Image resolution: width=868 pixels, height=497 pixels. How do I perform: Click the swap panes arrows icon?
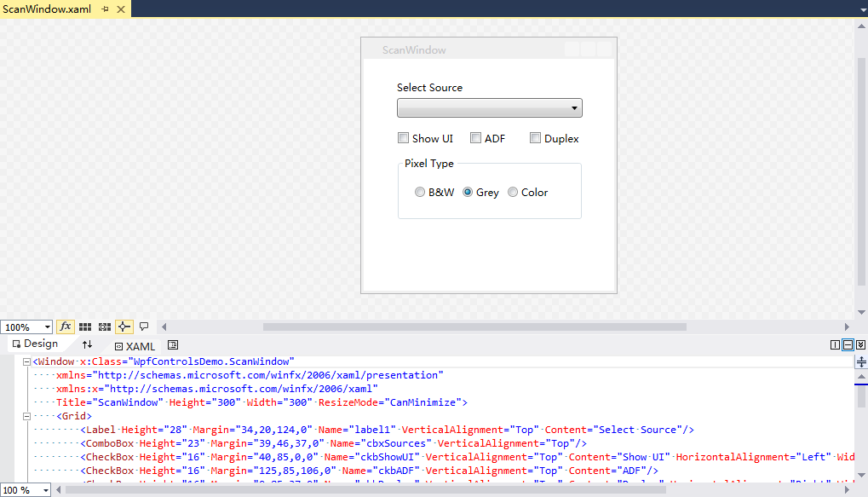87,344
